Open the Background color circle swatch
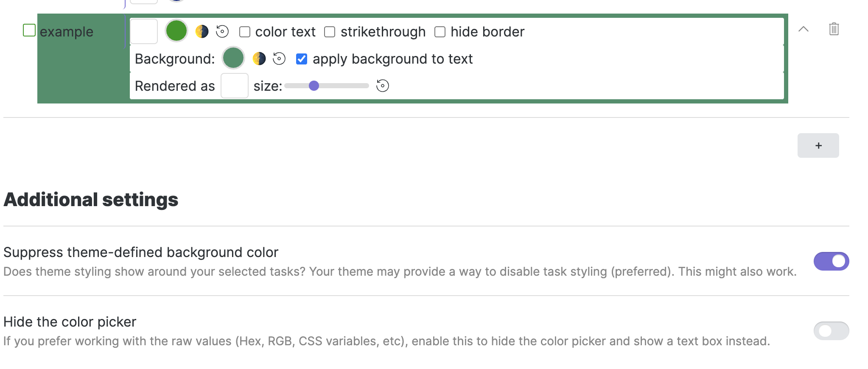Image resolution: width=868 pixels, height=369 pixels. coord(232,59)
